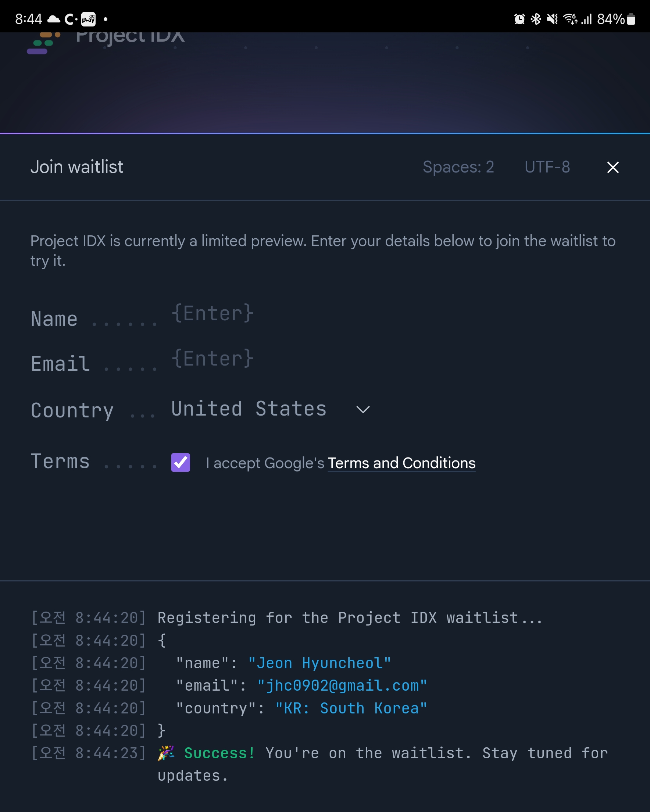Uncheck the Terms acceptance checkbox
650x812 pixels.
coord(181,463)
